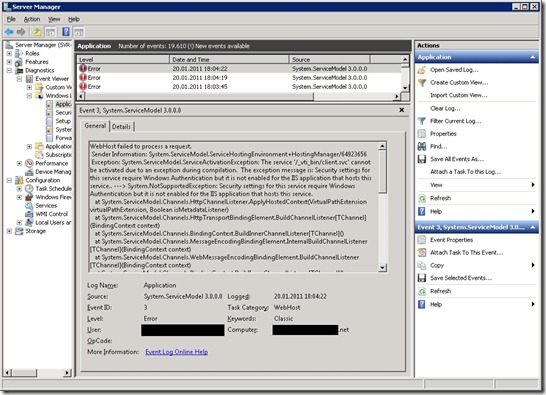Viewport: 546px width, 395px height.
Task: Sort events by Source column header
Action: [329, 60]
